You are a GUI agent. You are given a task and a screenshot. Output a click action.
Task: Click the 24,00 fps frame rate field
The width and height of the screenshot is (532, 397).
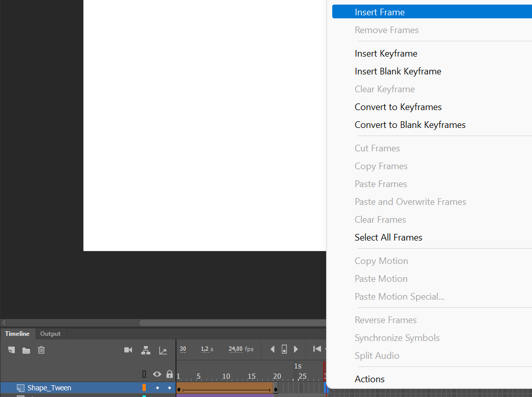pyautogui.click(x=241, y=349)
